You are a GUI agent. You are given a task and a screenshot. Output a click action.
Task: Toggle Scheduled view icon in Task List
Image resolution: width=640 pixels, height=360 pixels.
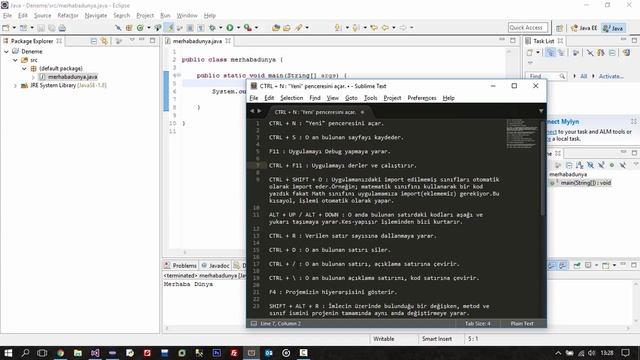pyautogui.click(x=561, y=53)
